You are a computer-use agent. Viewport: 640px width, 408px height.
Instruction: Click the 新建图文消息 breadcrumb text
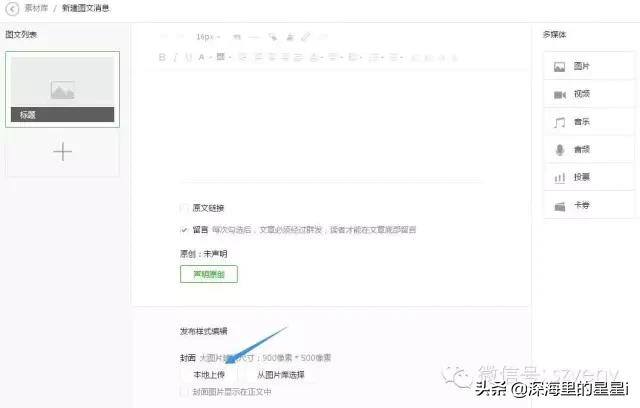coord(86,8)
